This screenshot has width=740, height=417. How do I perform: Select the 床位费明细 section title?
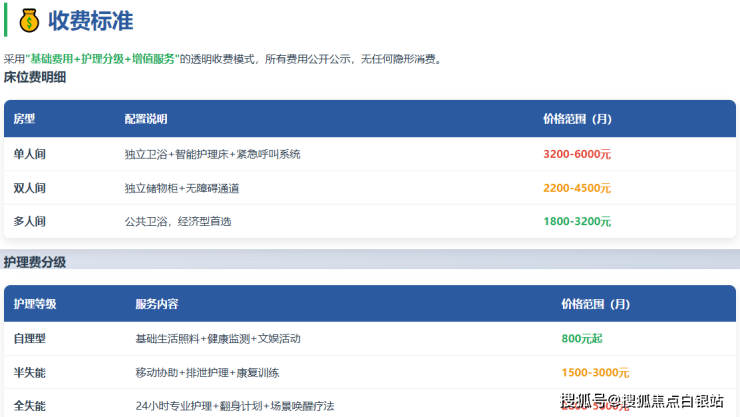pos(35,77)
